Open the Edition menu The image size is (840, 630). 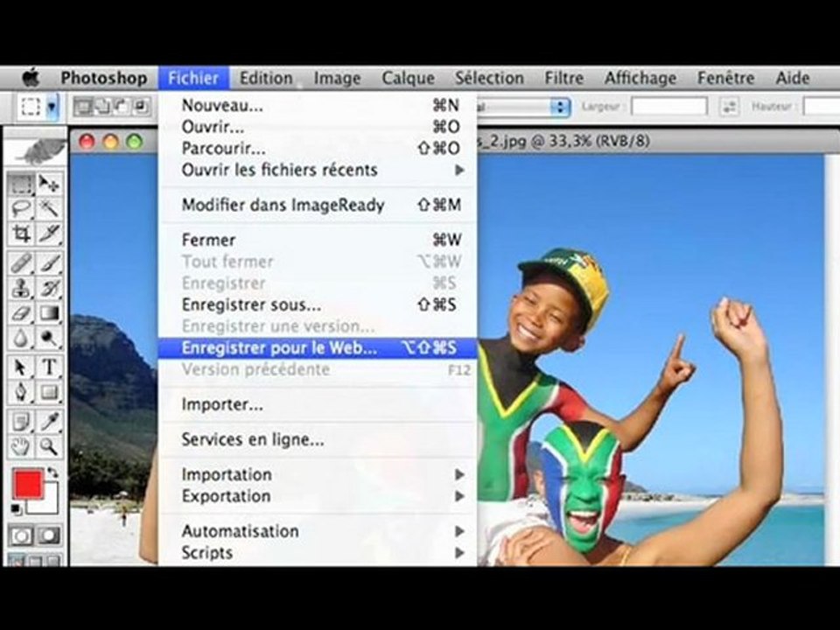[x=266, y=78]
